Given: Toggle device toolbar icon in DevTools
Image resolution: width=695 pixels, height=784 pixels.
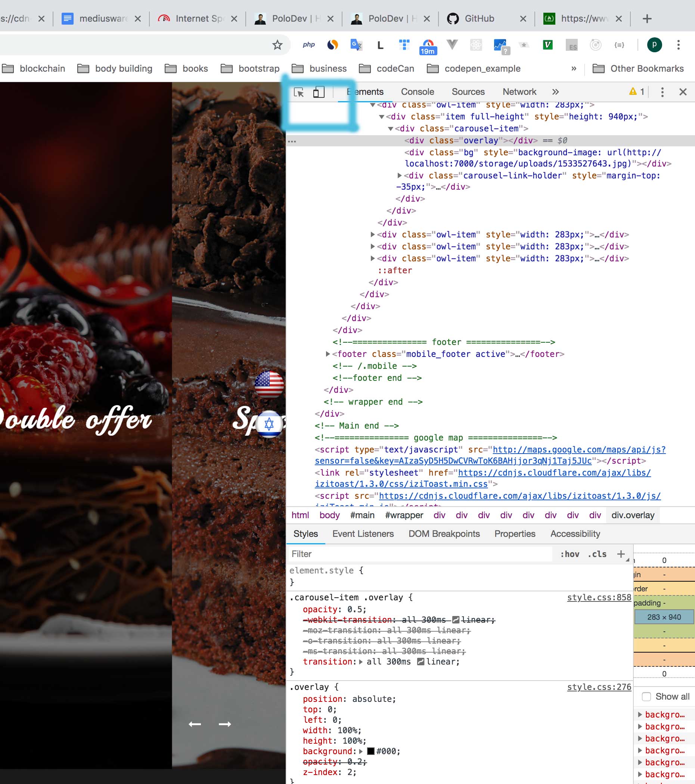Looking at the screenshot, I should coord(319,92).
